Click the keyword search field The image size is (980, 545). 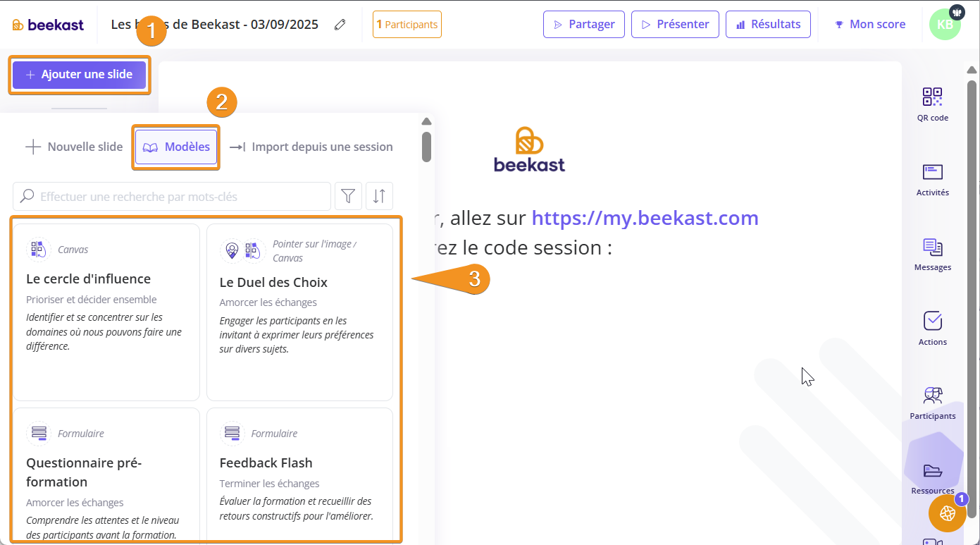(172, 196)
